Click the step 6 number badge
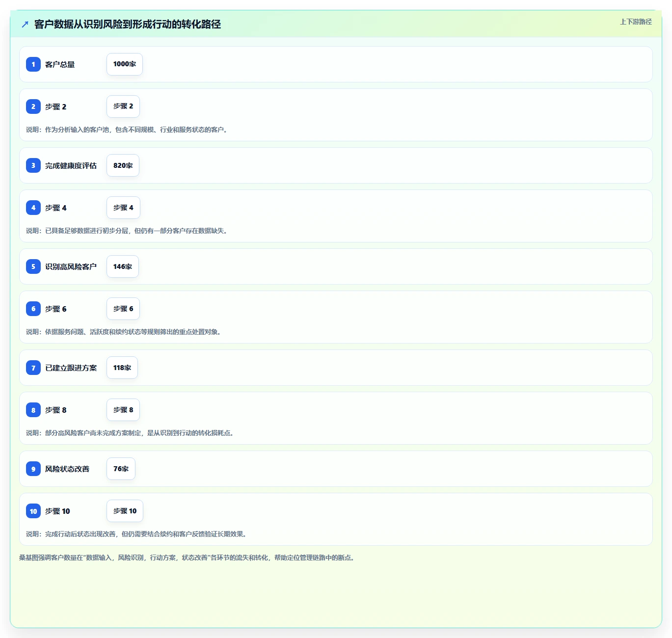 pyautogui.click(x=33, y=309)
